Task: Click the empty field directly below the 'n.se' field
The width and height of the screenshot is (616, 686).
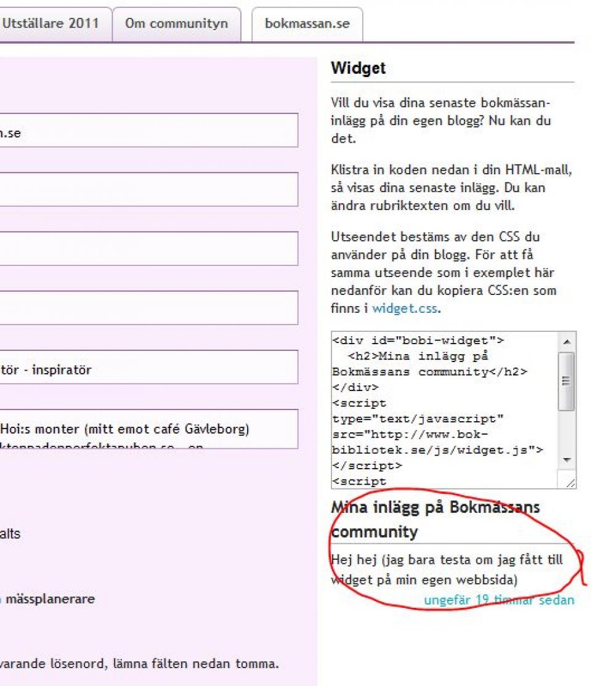Action: point(148,190)
